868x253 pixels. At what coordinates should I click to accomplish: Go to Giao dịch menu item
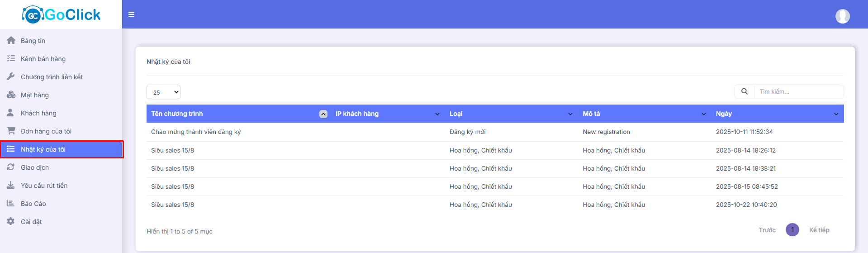pos(35,167)
